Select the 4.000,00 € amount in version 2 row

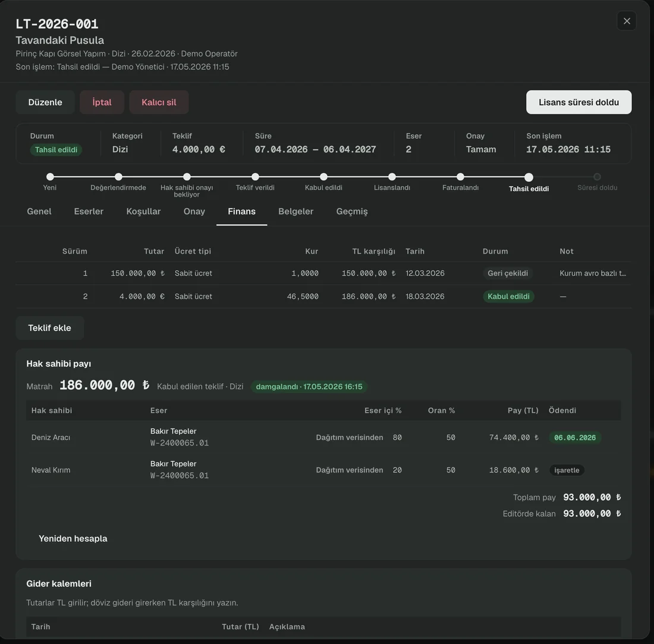tap(142, 296)
